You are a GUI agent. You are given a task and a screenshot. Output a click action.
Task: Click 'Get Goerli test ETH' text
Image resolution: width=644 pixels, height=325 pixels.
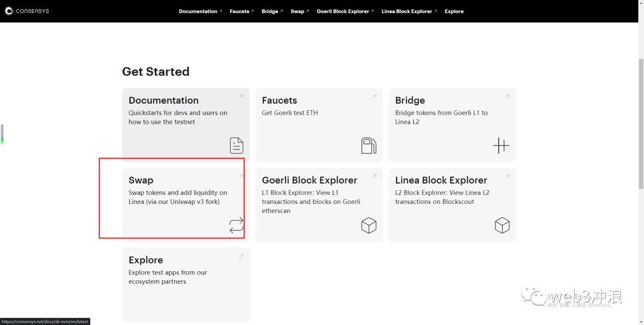290,113
